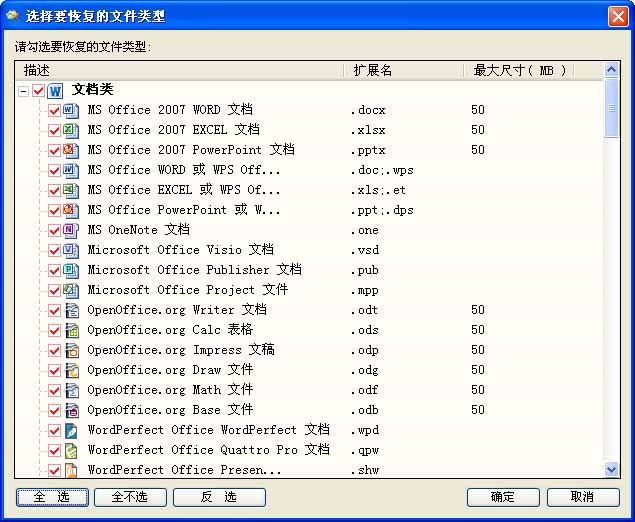Click the MS OneNote document icon
The height and width of the screenshot is (522, 635).
pos(71,230)
